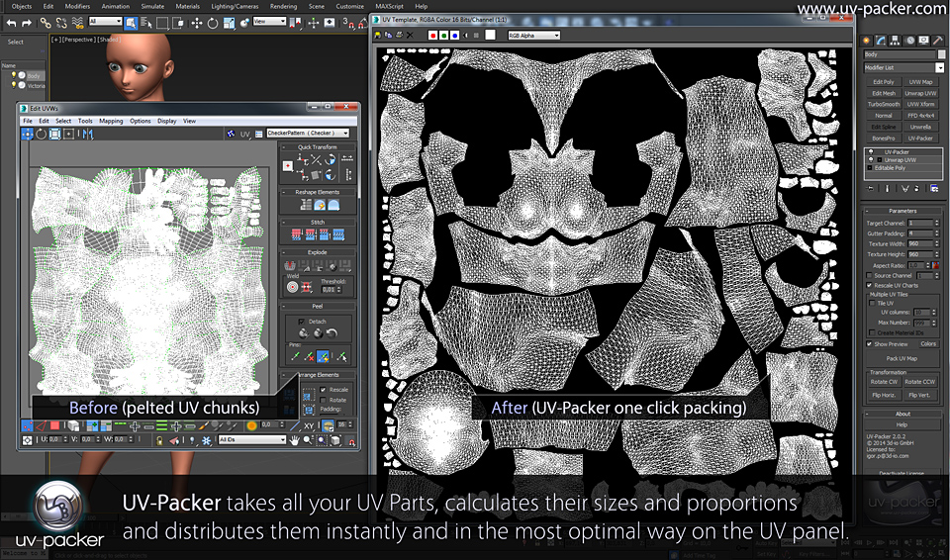950x560 pixels.
Task: Select the Rotate tool in Edit UVWs toolbar
Action: click(x=41, y=134)
